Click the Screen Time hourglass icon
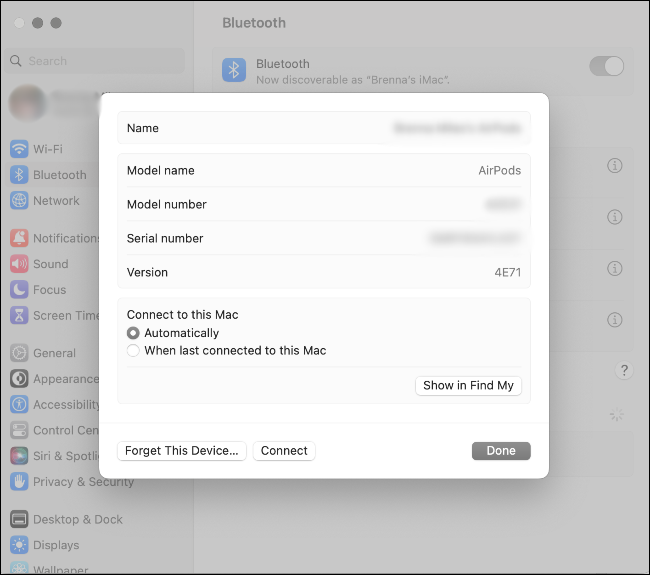The image size is (650, 575). pos(19,315)
